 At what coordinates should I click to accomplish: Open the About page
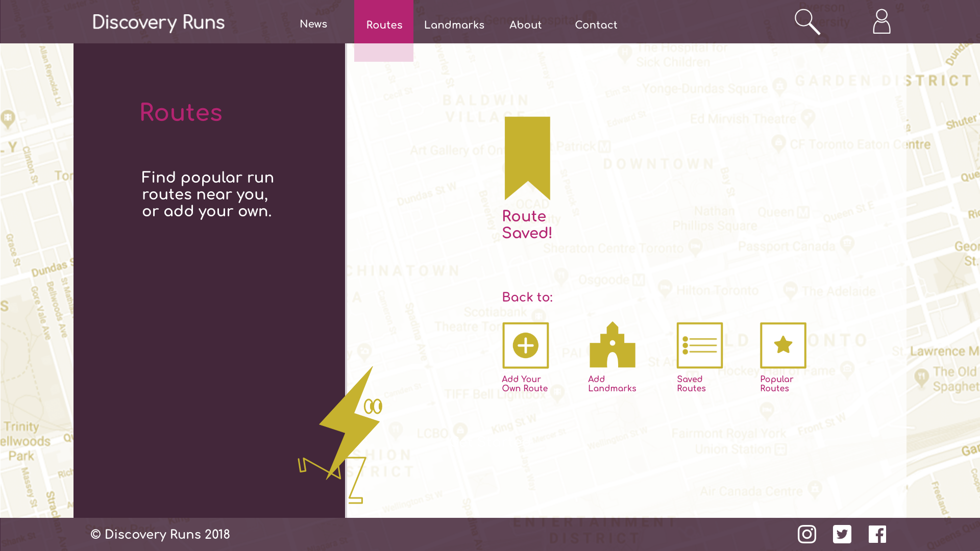coord(525,25)
